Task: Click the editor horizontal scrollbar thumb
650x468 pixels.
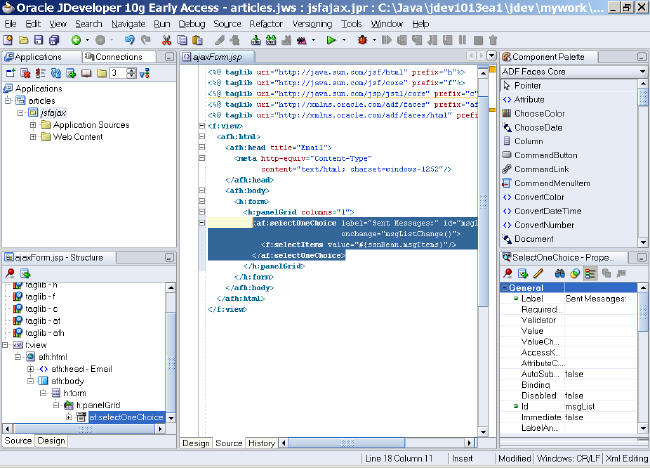Action: click(x=347, y=443)
